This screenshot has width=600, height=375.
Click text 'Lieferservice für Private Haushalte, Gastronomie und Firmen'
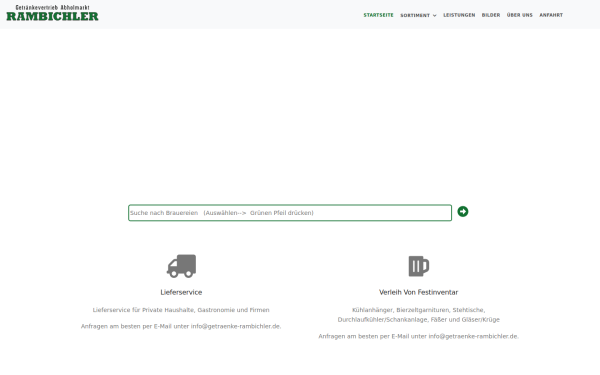(181, 310)
